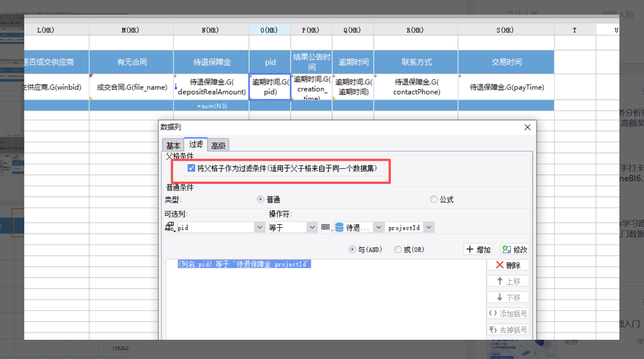Viewport: 644px width, 359px height.
Task: Open the 等于 operator dropdown
Action: 312,227
